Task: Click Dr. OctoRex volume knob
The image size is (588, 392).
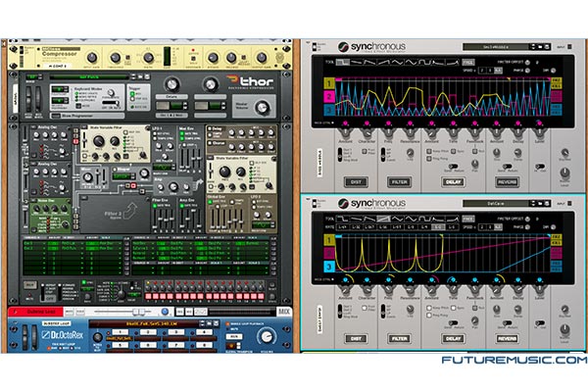Action: pos(267,336)
